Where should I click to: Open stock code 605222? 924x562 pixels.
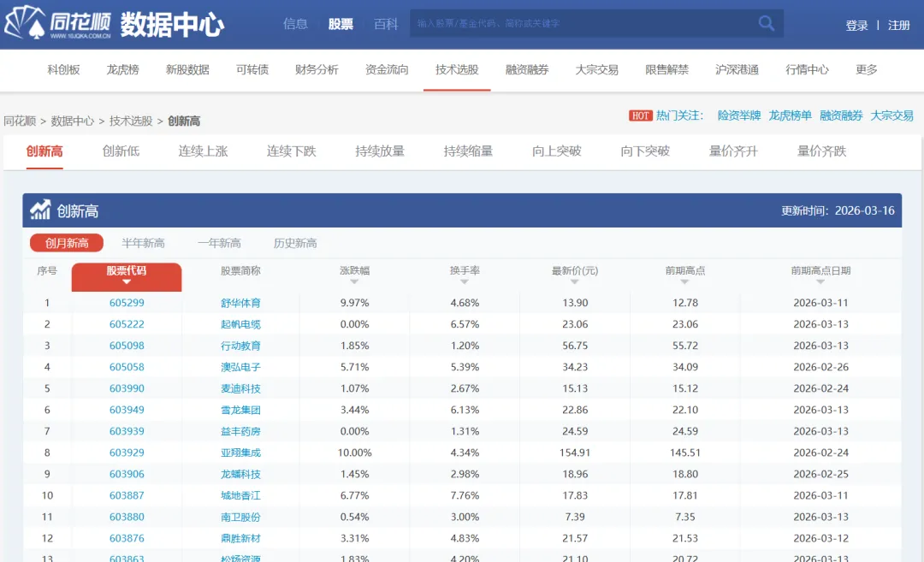click(x=127, y=324)
